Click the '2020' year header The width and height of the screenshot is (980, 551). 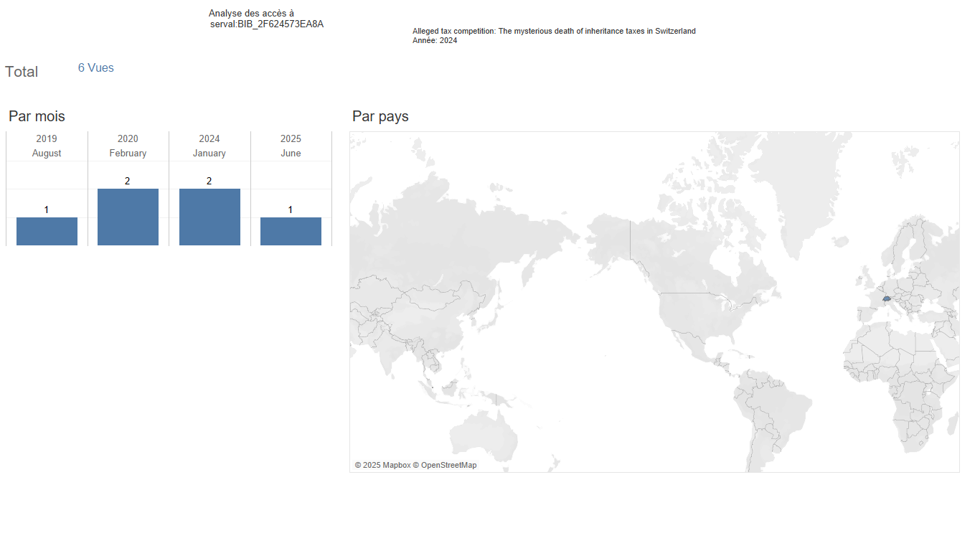coord(128,138)
